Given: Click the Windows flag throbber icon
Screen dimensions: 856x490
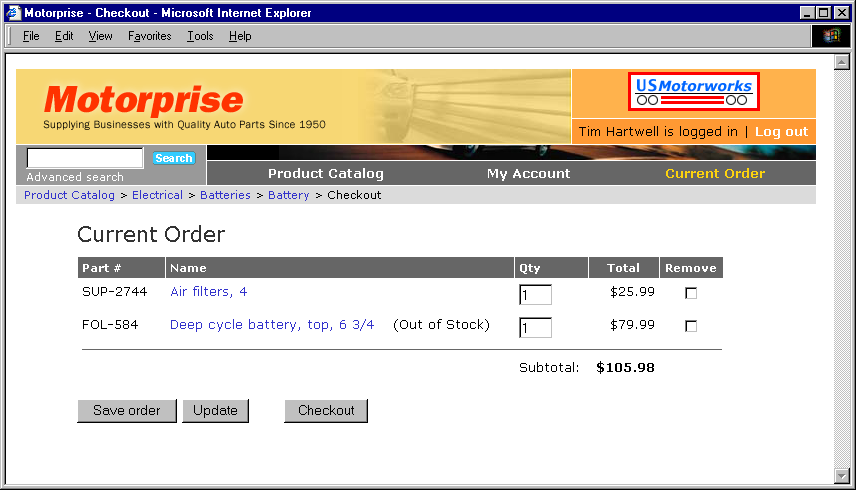Looking at the screenshot, I should [x=831, y=36].
